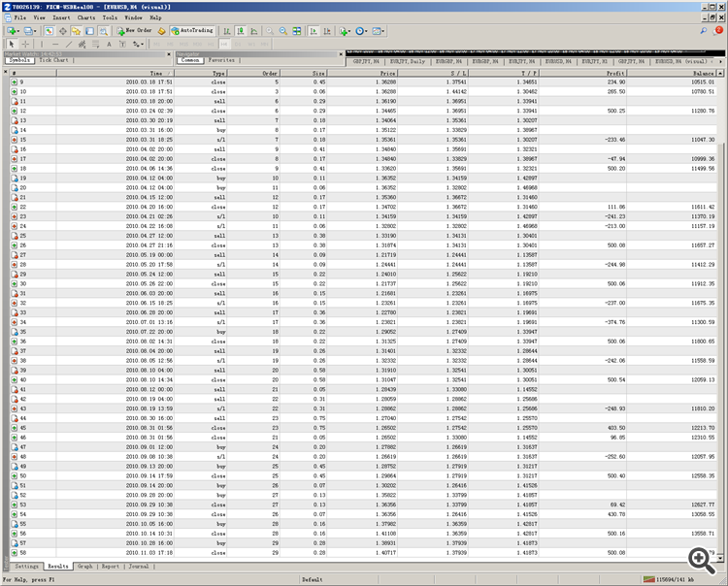The width and height of the screenshot is (728, 586).
Task: Select the Text 'A' tool
Action: [109, 44]
